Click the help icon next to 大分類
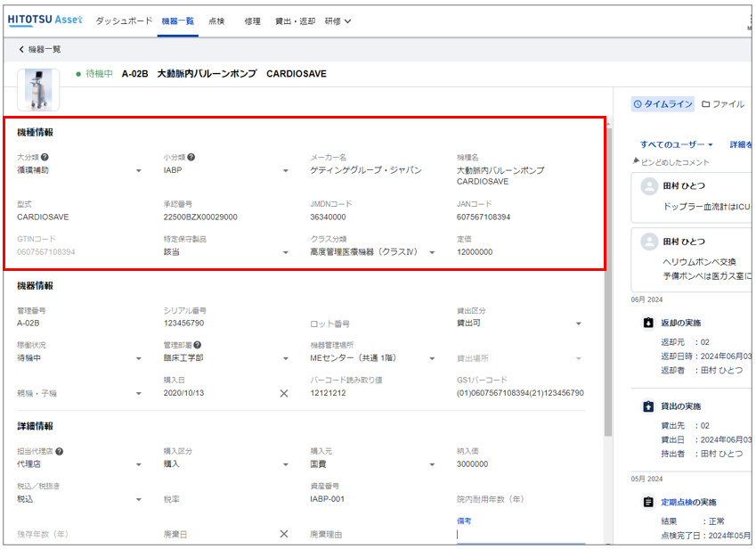Image resolution: width=756 pixels, height=549 pixels. [45, 157]
